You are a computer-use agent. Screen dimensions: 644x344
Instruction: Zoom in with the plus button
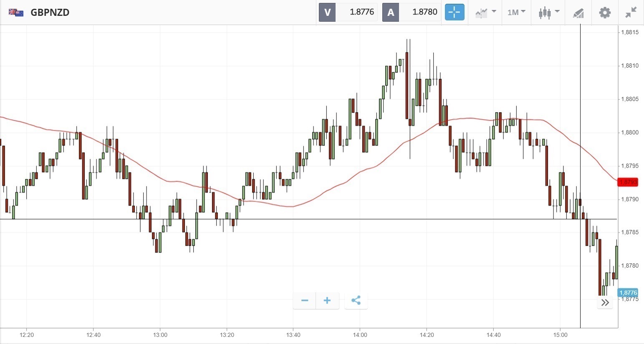(x=327, y=301)
